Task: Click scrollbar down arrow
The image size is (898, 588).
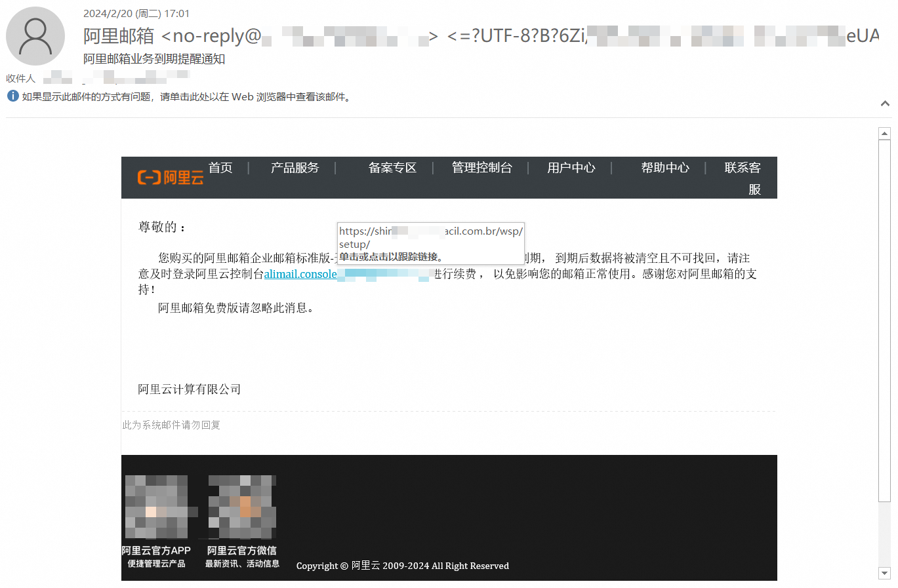Action: [884, 574]
